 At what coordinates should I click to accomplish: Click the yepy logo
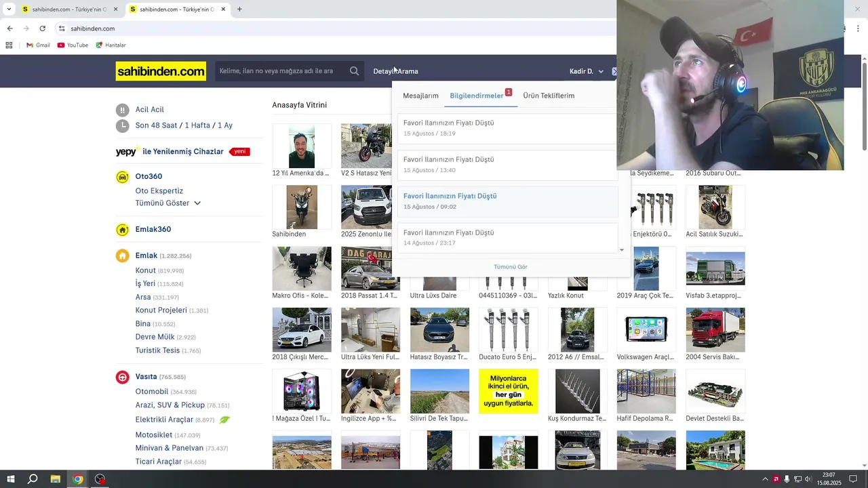click(x=127, y=152)
